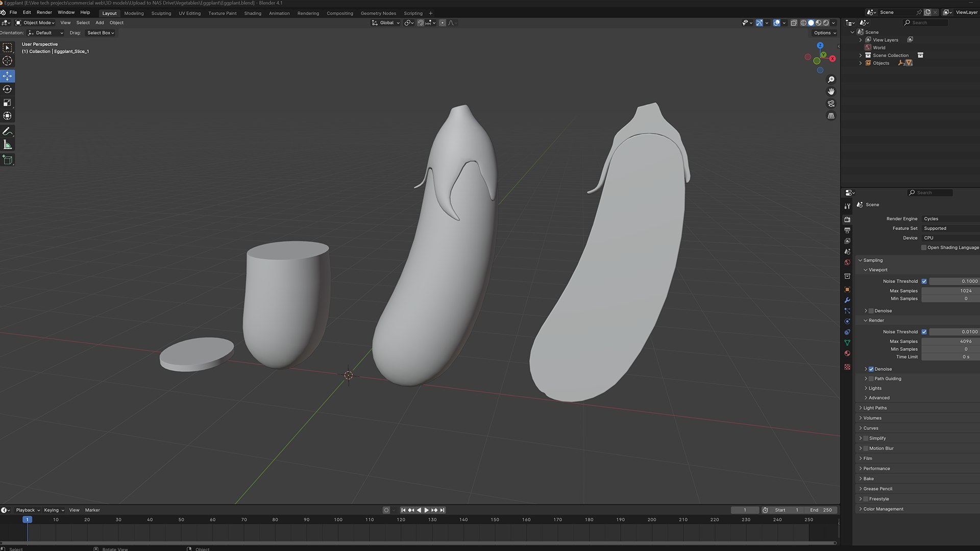Toggle snapping magnet button
This screenshot has width=980, height=551.
421,23
